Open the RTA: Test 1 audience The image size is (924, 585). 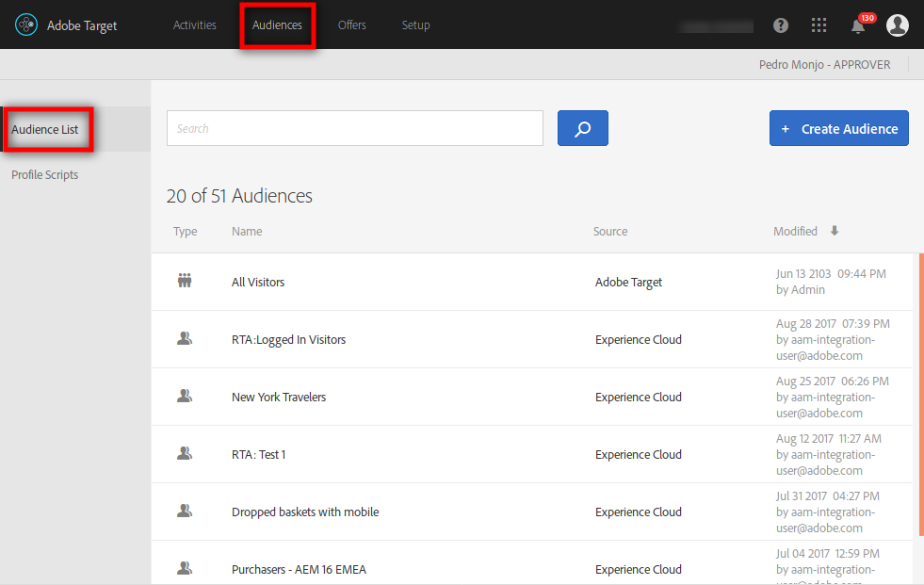(259, 455)
